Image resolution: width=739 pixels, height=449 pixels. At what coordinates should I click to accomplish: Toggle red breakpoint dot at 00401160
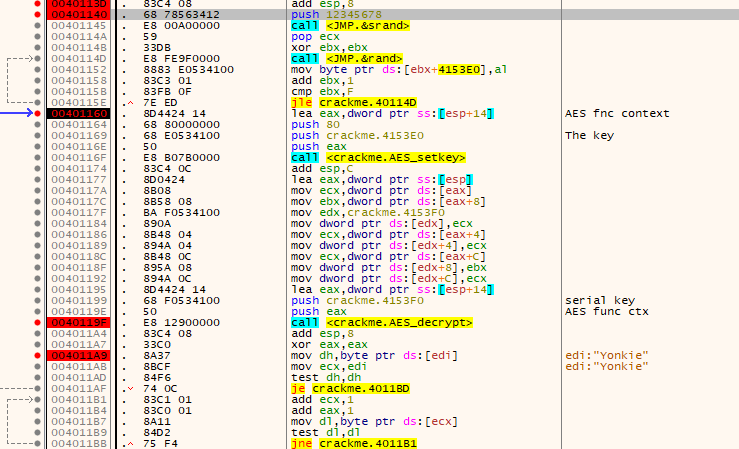point(38,114)
